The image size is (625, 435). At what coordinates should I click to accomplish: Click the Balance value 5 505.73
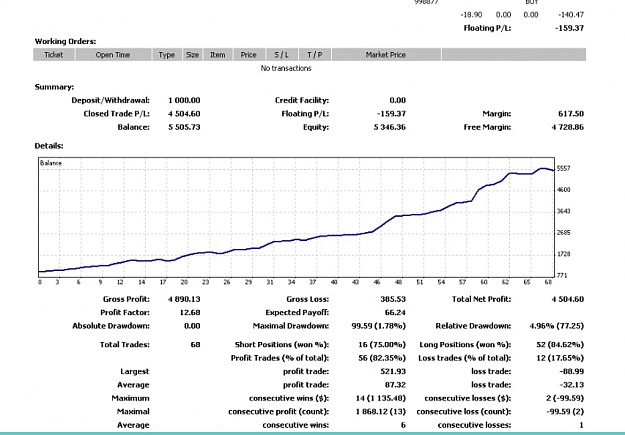click(184, 127)
